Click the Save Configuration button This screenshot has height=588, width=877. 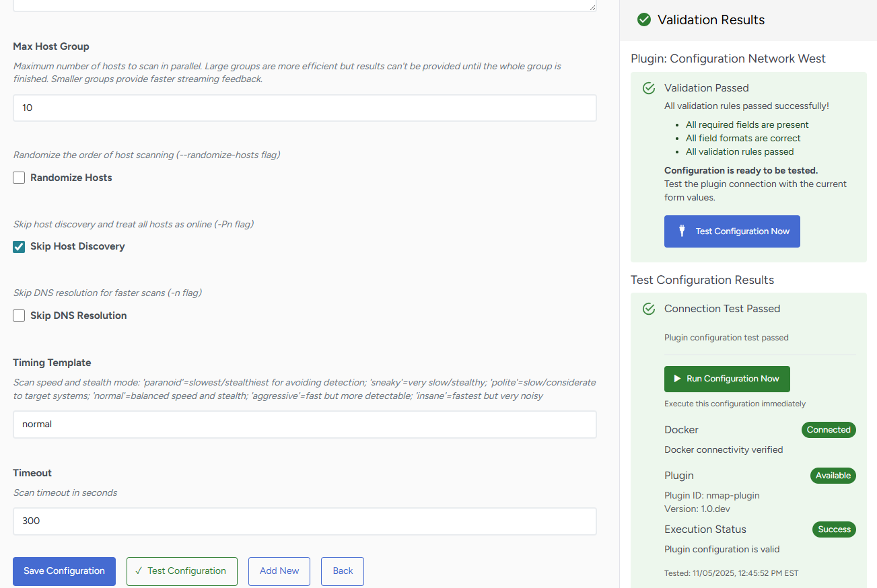[x=64, y=571]
